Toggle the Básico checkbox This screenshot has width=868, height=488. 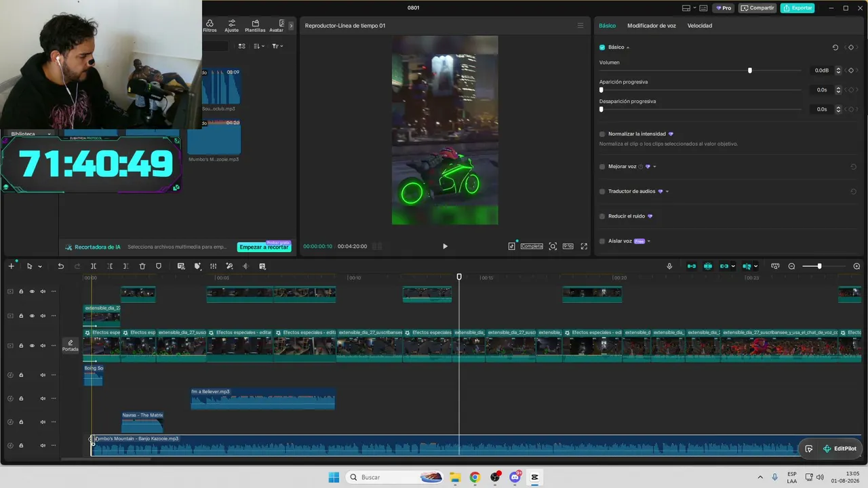[602, 47]
